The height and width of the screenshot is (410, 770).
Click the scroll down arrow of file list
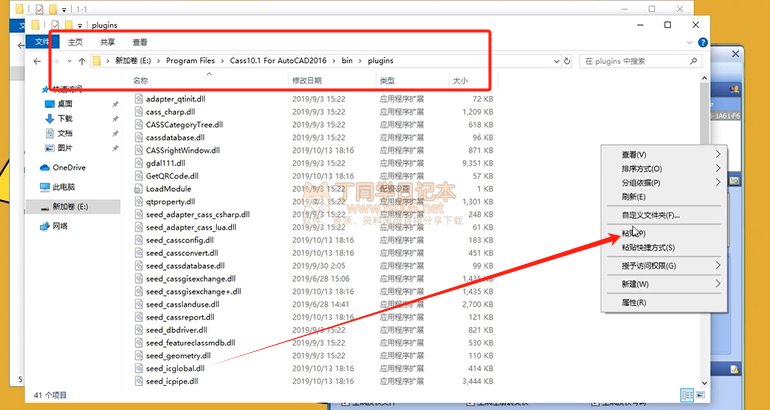pyautogui.click(x=704, y=383)
